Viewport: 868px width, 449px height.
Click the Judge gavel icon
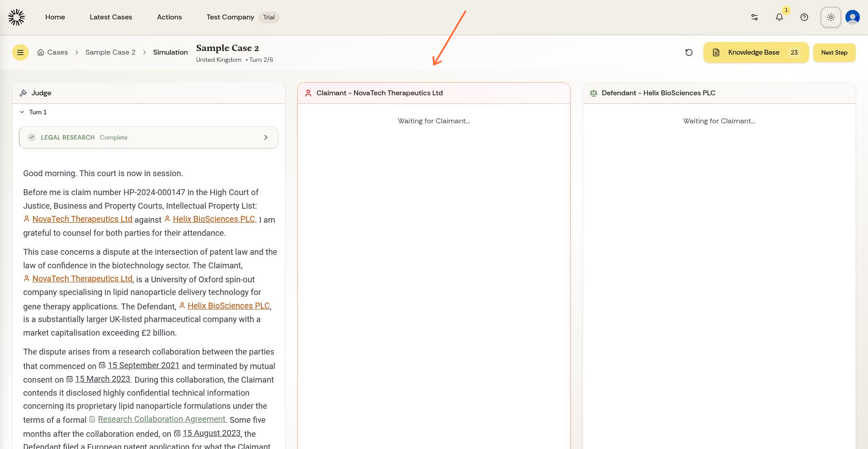pos(23,93)
